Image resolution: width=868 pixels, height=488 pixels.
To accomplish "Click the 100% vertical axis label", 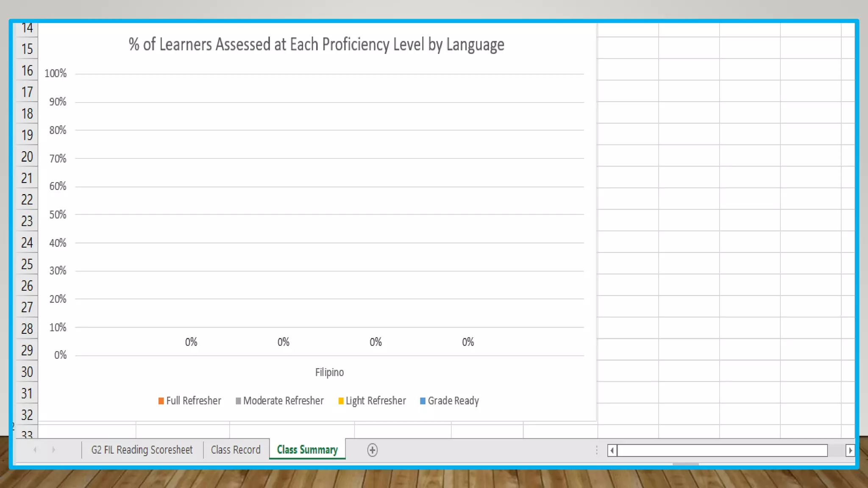I will [x=56, y=73].
